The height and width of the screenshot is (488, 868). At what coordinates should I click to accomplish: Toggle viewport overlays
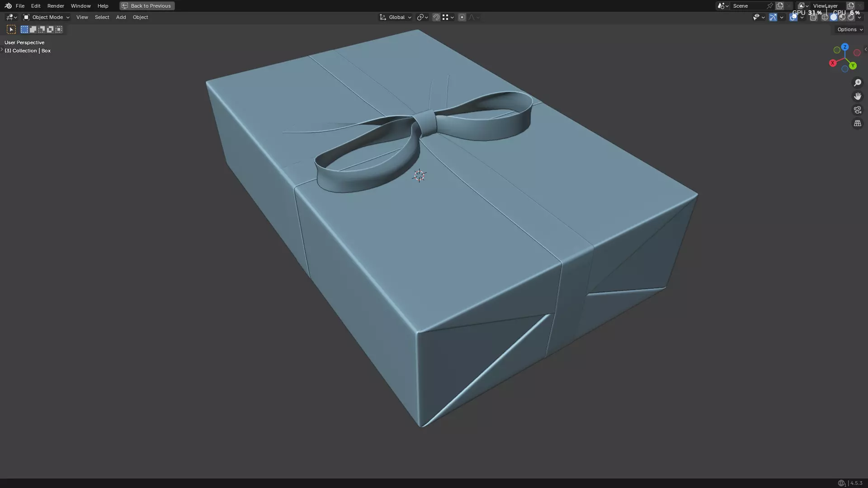pos(793,17)
